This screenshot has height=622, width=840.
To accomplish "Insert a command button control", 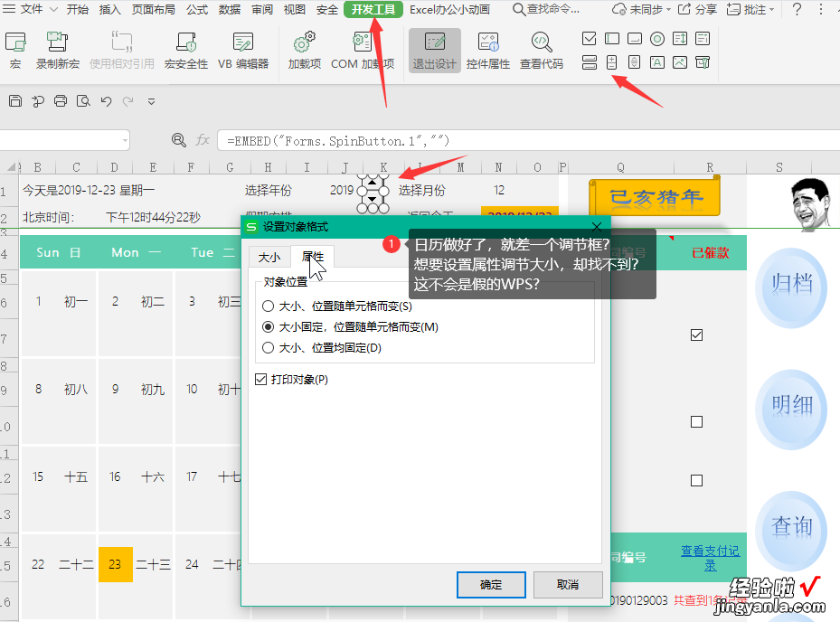I will (x=634, y=39).
